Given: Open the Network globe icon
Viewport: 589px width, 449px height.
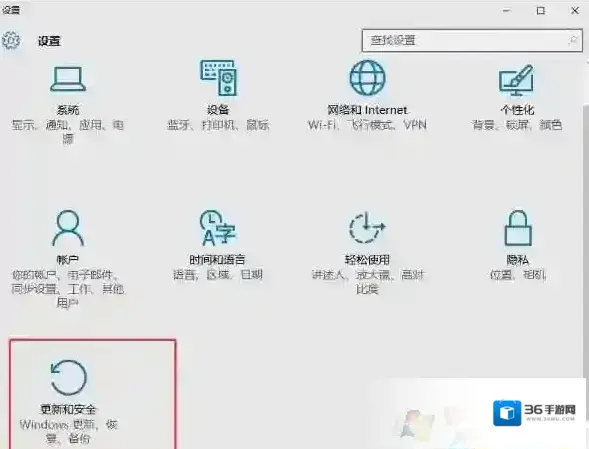Looking at the screenshot, I should tap(367, 78).
